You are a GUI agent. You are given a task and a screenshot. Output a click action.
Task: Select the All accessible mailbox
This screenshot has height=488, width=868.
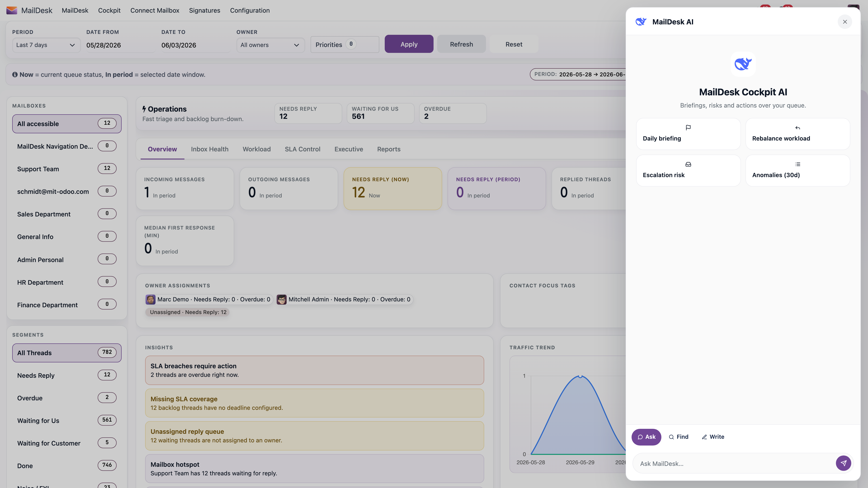point(67,124)
